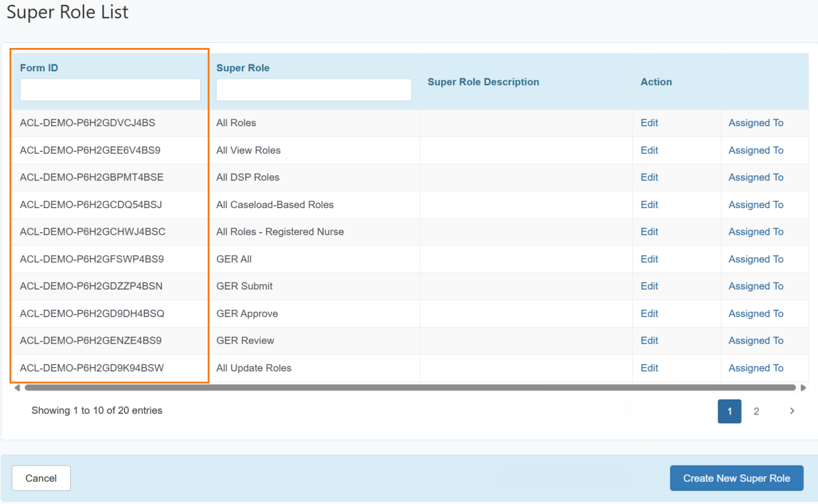Open Assigned To for GER Review

[x=756, y=341]
